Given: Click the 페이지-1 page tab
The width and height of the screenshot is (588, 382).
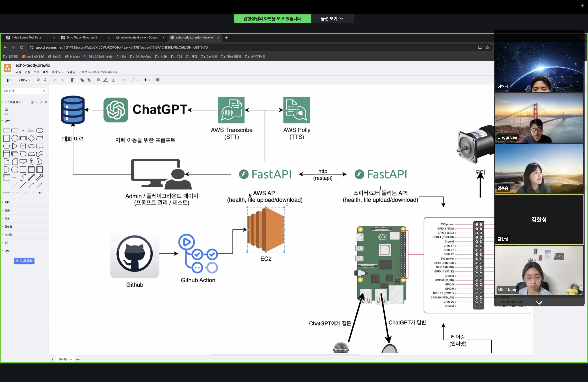Looking at the screenshot, I should (65, 359).
